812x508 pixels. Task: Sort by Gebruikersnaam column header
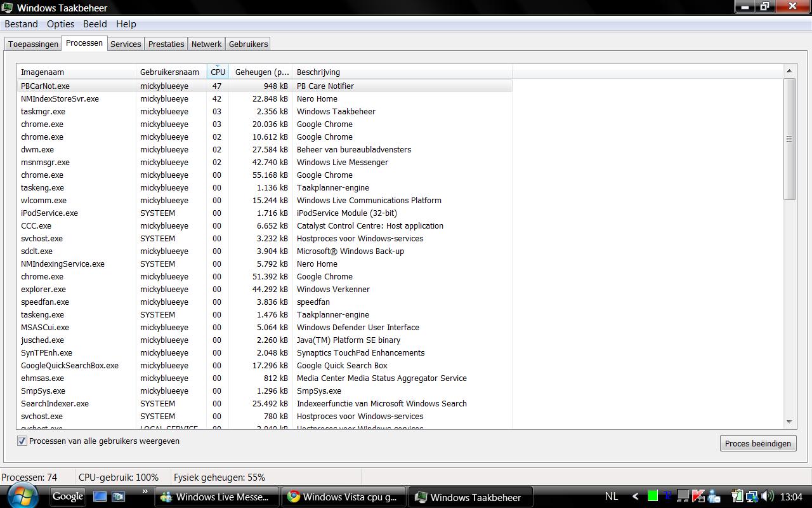coord(171,72)
